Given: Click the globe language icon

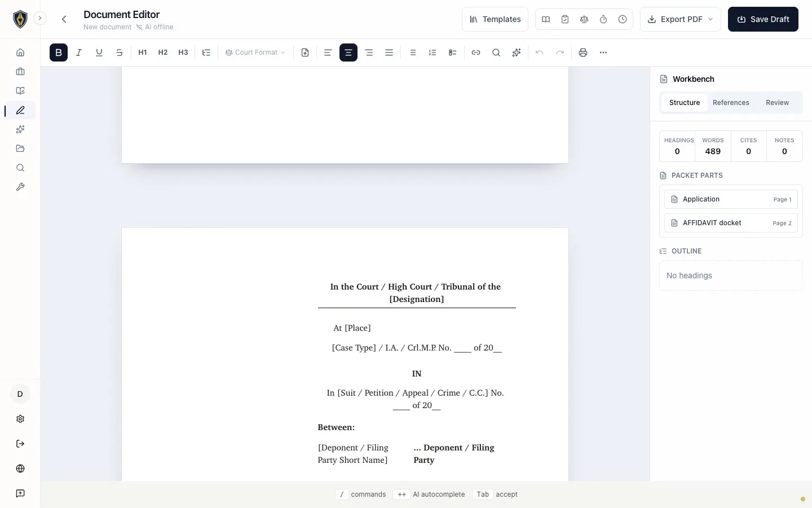Looking at the screenshot, I should 20,468.
